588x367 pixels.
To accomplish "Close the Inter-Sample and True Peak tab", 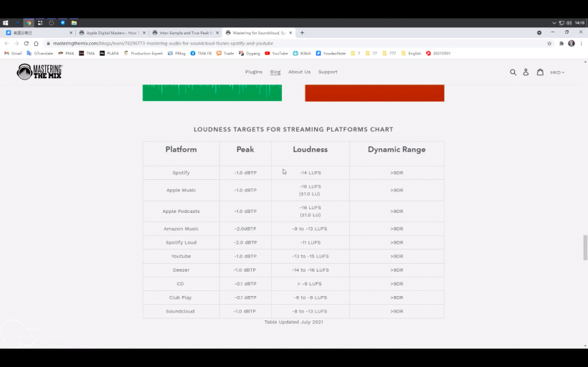I will 217,33.
